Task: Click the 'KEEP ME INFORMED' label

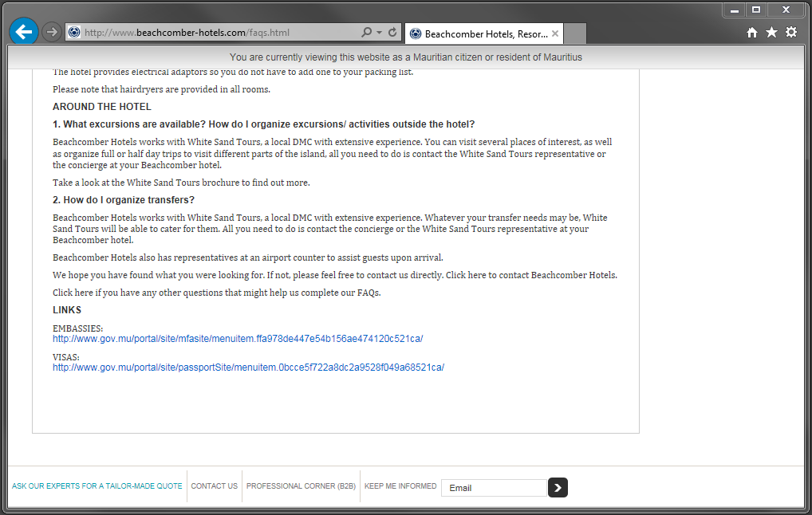Action: coord(400,486)
